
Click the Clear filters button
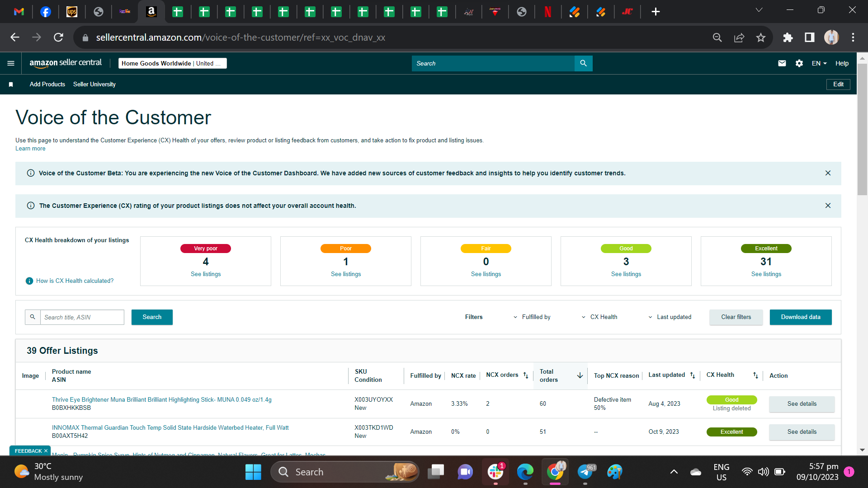[736, 317]
